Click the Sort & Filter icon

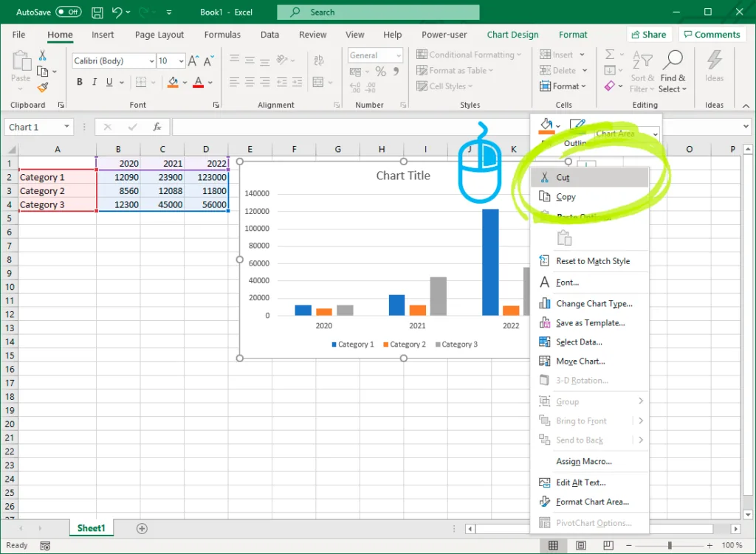(642, 60)
